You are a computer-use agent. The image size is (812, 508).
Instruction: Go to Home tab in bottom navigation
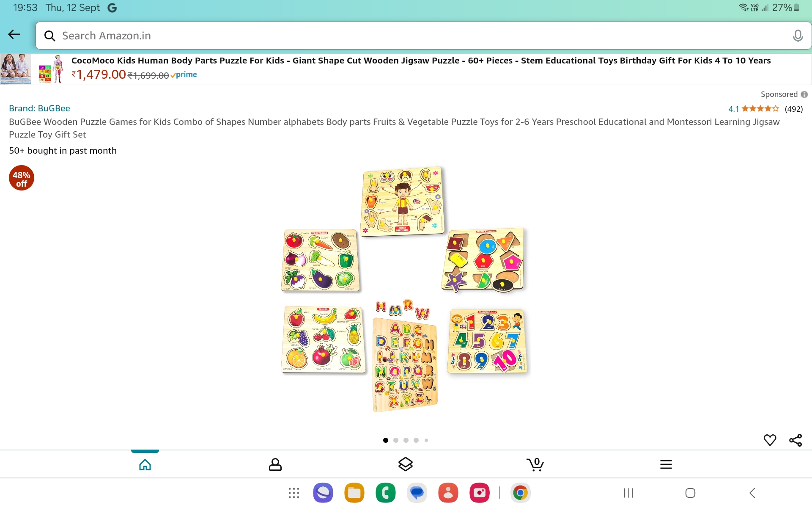coord(145,464)
